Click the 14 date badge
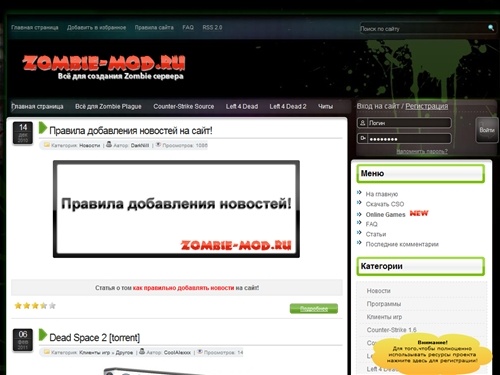The width and height of the screenshot is (500, 375). click(23, 133)
